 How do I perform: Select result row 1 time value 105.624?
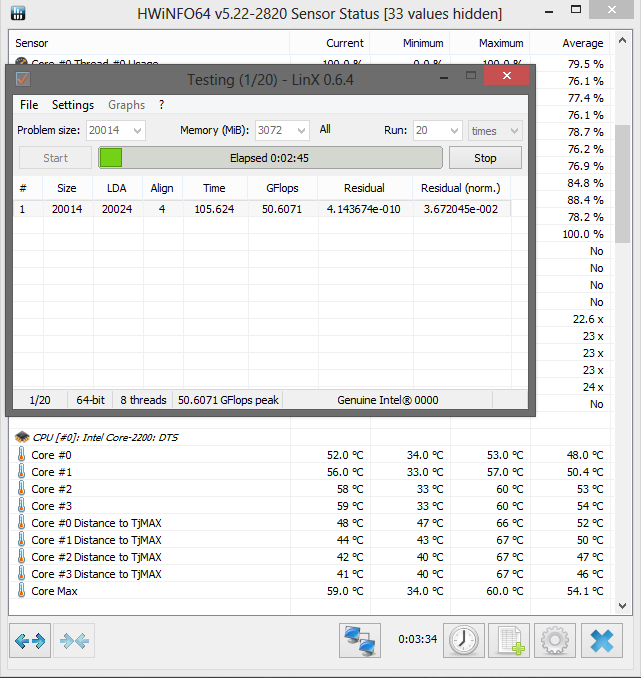pyautogui.click(x=214, y=209)
